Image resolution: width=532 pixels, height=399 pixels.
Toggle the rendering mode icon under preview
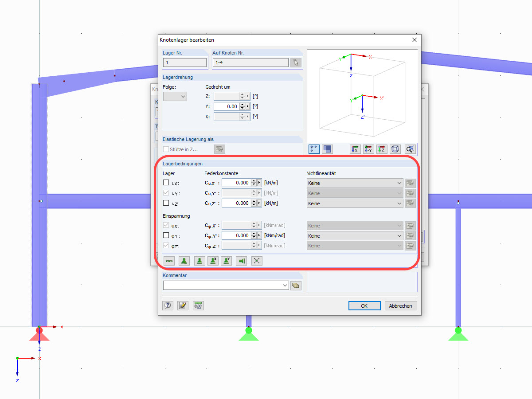327,149
